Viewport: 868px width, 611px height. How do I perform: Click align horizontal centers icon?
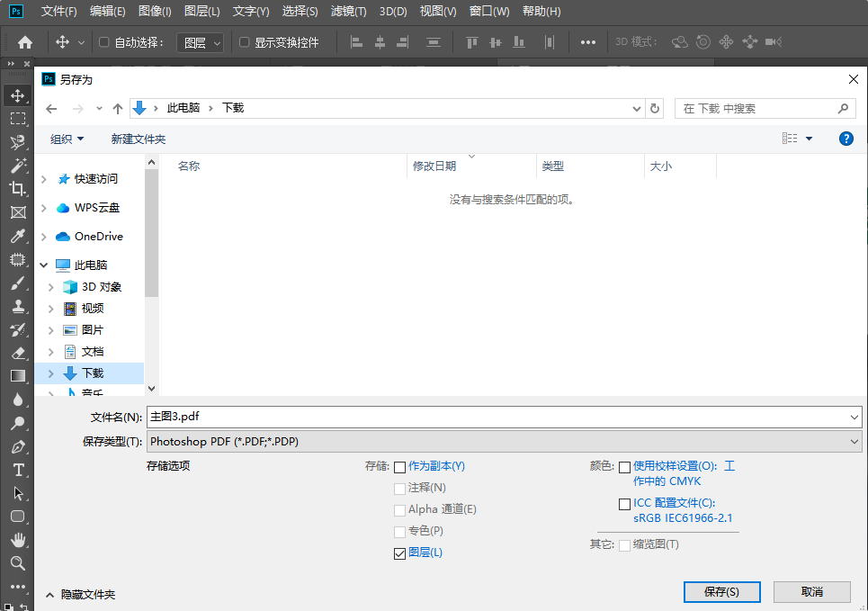[380, 42]
